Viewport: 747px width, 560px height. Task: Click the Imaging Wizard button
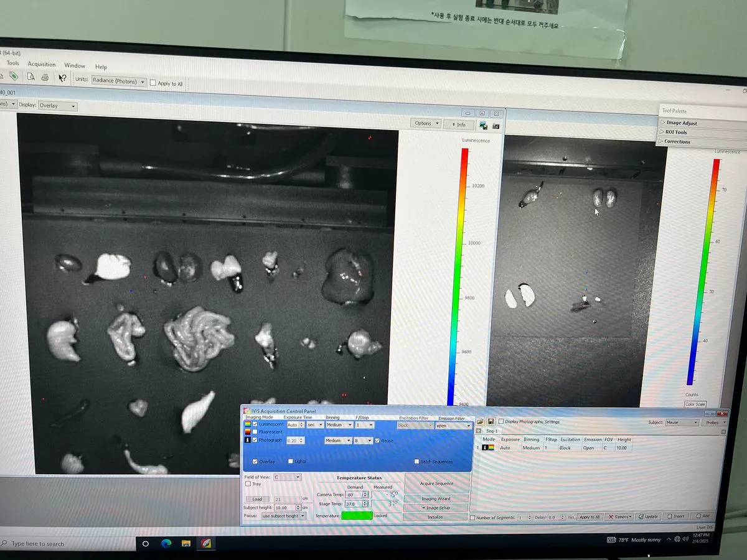click(436, 499)
